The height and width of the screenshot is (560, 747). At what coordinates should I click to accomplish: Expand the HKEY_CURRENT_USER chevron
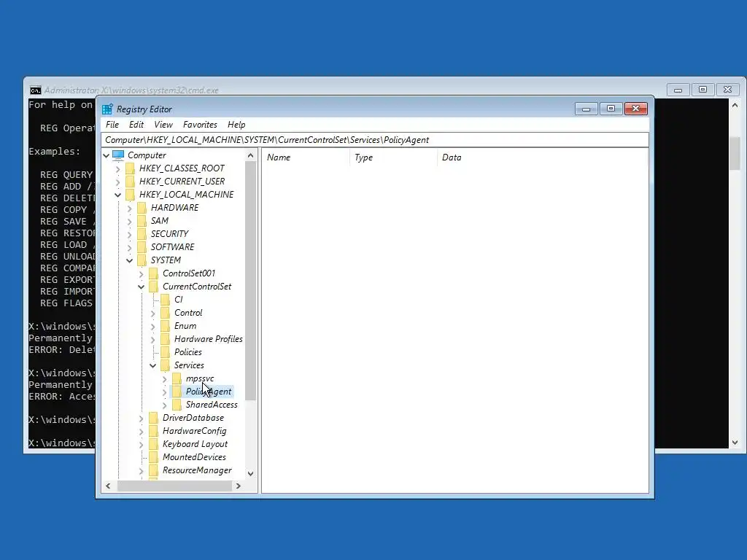117,182
